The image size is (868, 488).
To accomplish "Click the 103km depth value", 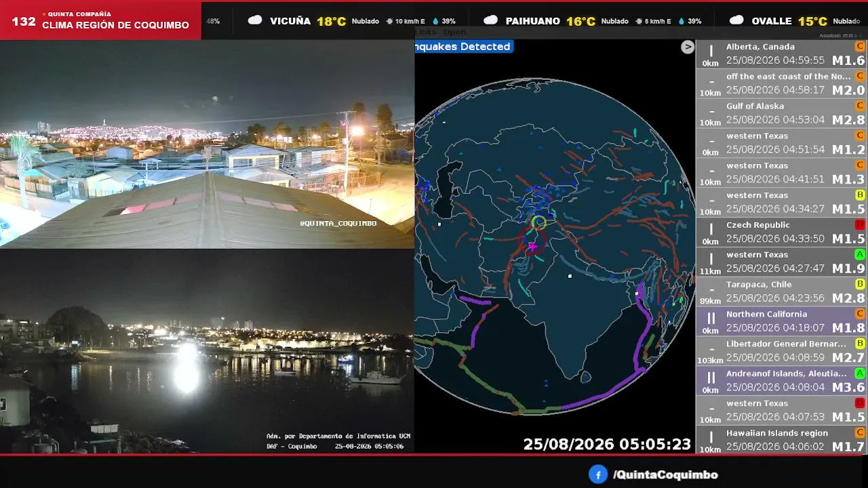I will click(x=711, y=361).
